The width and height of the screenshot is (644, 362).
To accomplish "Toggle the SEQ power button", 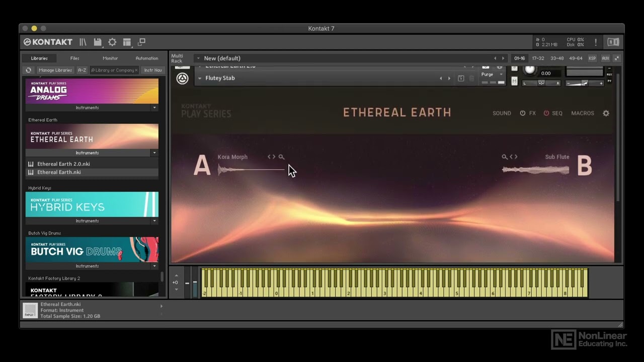I will 546,113.
